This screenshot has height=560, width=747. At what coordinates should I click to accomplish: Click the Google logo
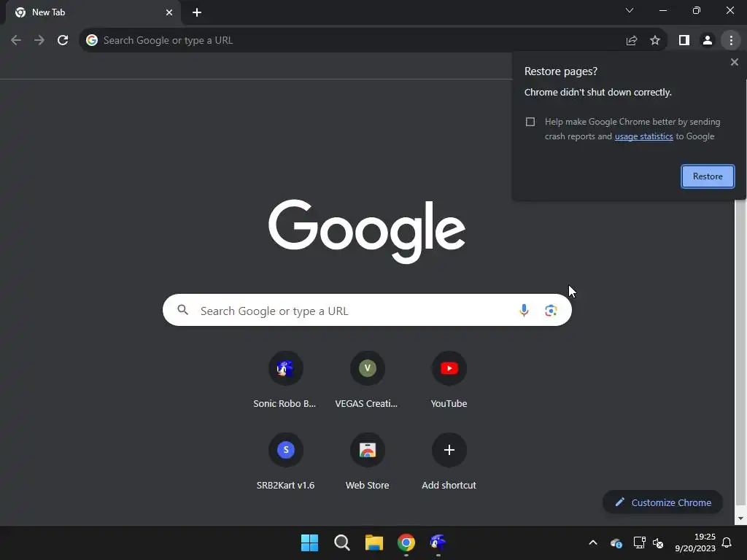coord(367,231)
